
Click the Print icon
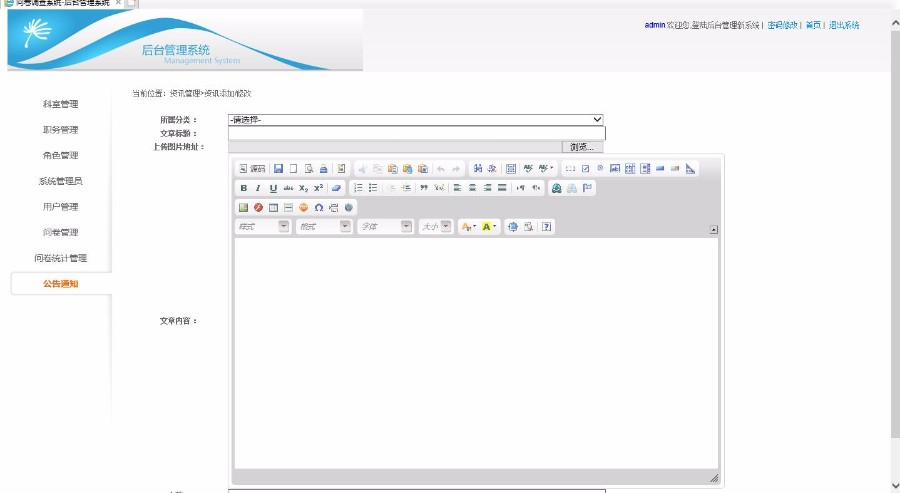click(x=324, y=169)
